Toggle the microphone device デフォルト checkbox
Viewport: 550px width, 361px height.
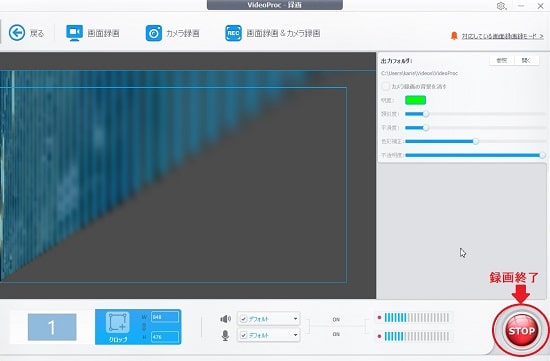coord(243,335)
